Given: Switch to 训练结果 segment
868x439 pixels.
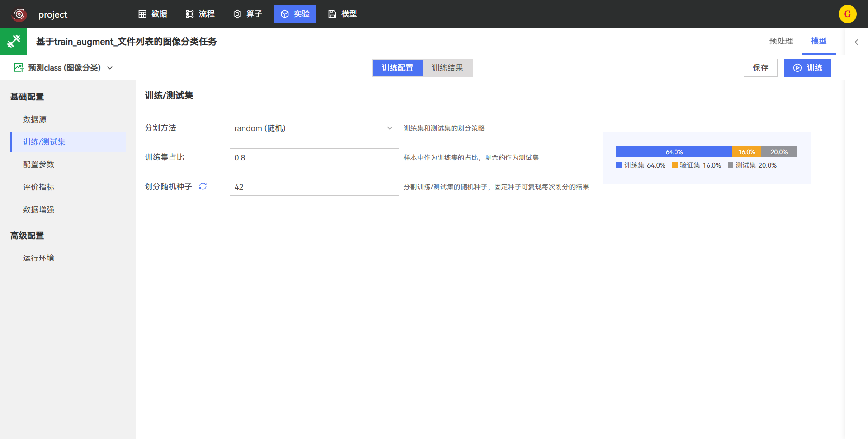Looking at the screenshot, I should [447, 68].
